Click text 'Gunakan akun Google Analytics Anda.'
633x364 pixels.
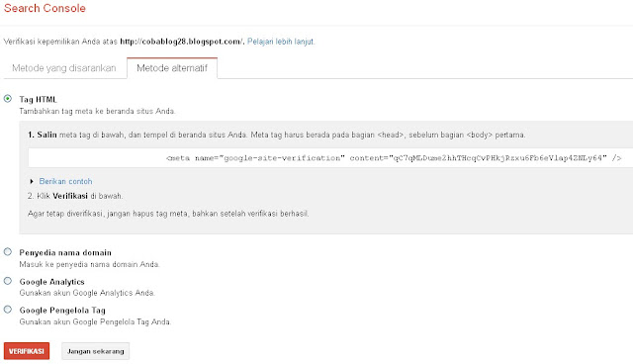tap(87, 293)
